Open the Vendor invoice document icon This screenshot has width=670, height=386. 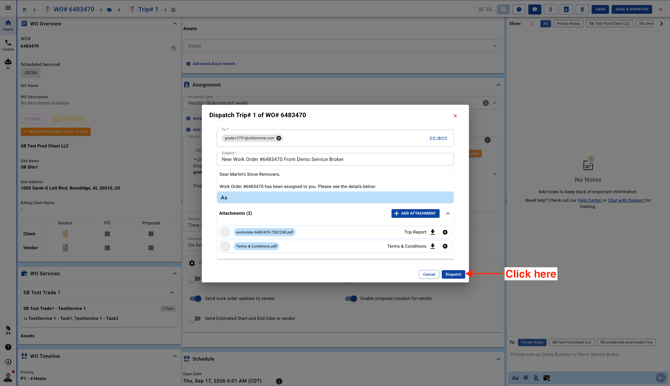[65, 248]
